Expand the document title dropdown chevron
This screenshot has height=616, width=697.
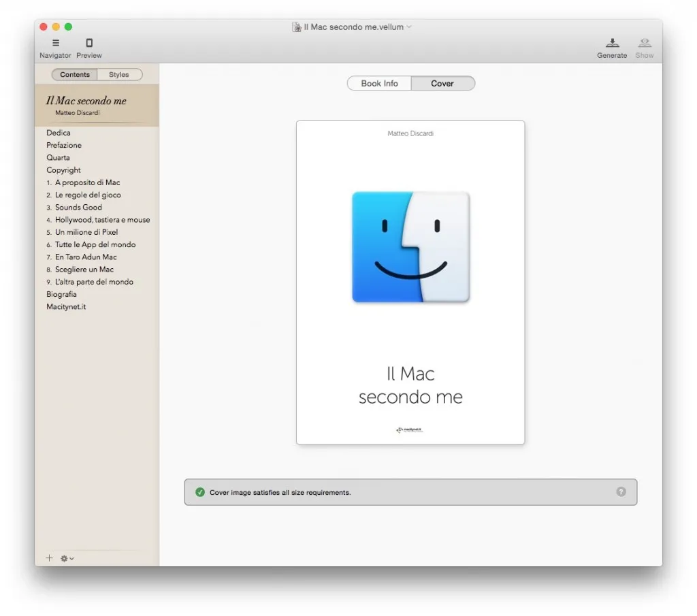pyautogui.click(x=410, y=27)
